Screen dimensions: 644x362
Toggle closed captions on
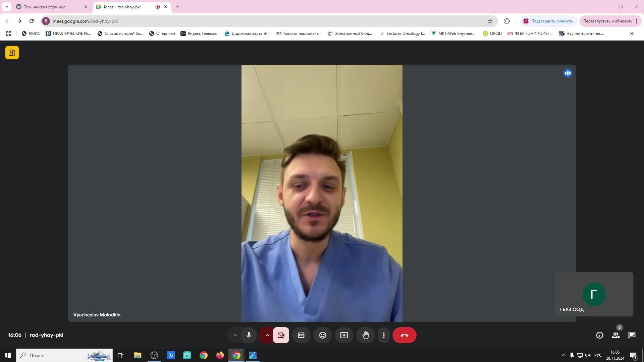coord(301,335)
